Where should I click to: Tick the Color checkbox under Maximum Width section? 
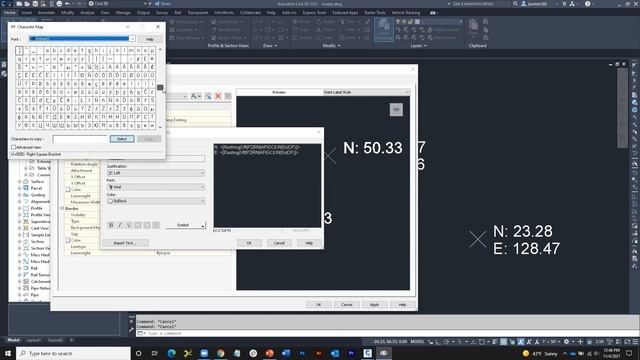tap(68, 189)
